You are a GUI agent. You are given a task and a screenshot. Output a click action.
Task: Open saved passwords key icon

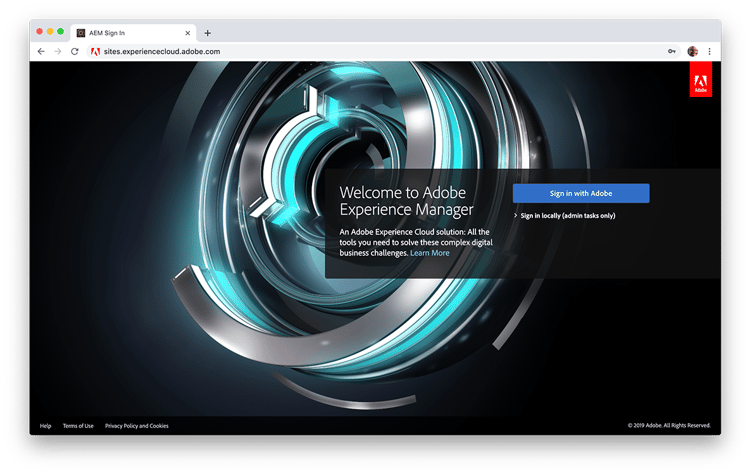pos(672,51)
